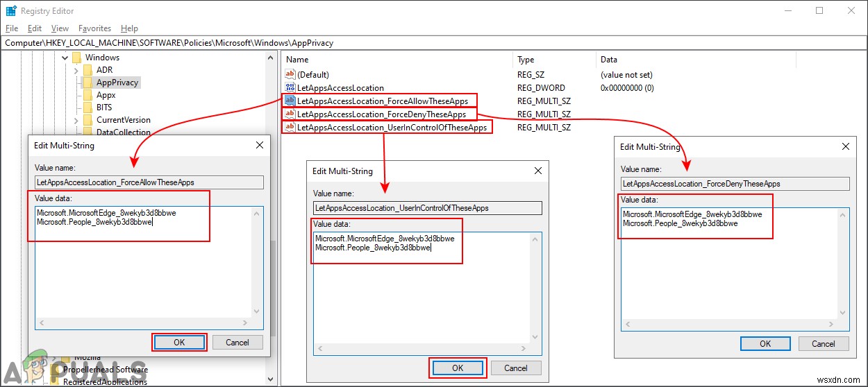Select the ForceDenyTheseApps value icon

click(x=290, y=114)
